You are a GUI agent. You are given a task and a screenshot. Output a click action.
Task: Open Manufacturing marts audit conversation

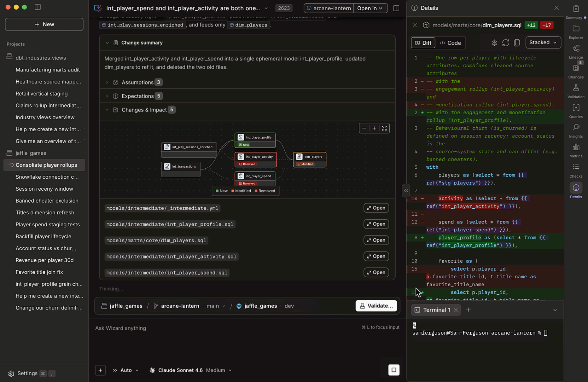(x=48, y=70)
